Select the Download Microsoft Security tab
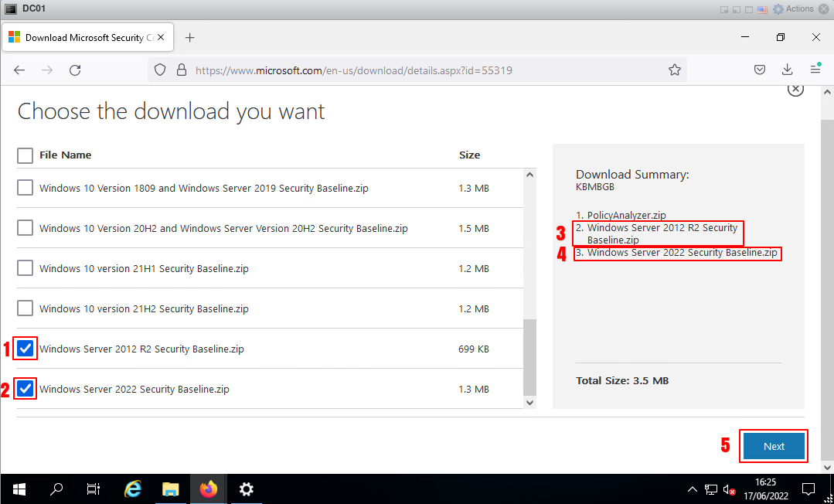The image size is (834, 504). tap(77, 37)
